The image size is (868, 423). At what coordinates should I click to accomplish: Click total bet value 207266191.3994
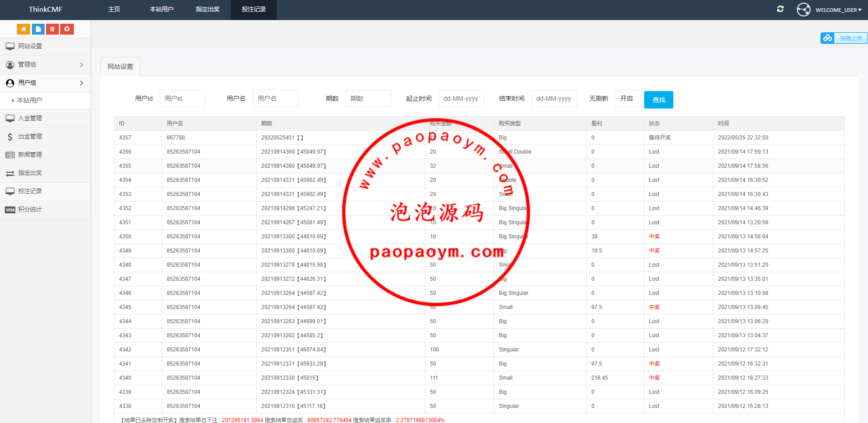point(243,420)
